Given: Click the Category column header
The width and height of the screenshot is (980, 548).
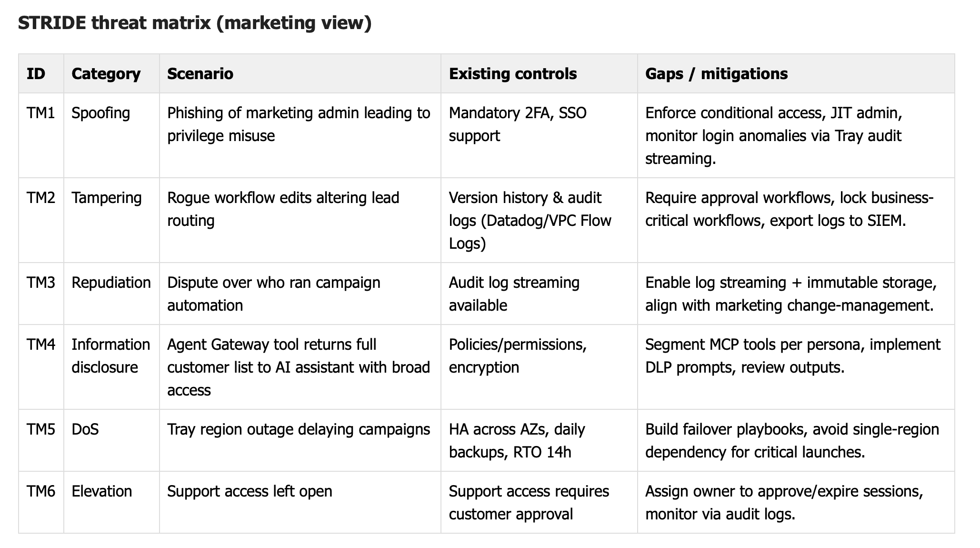Looking at the screenshot, I should click(x=106, y=74).
